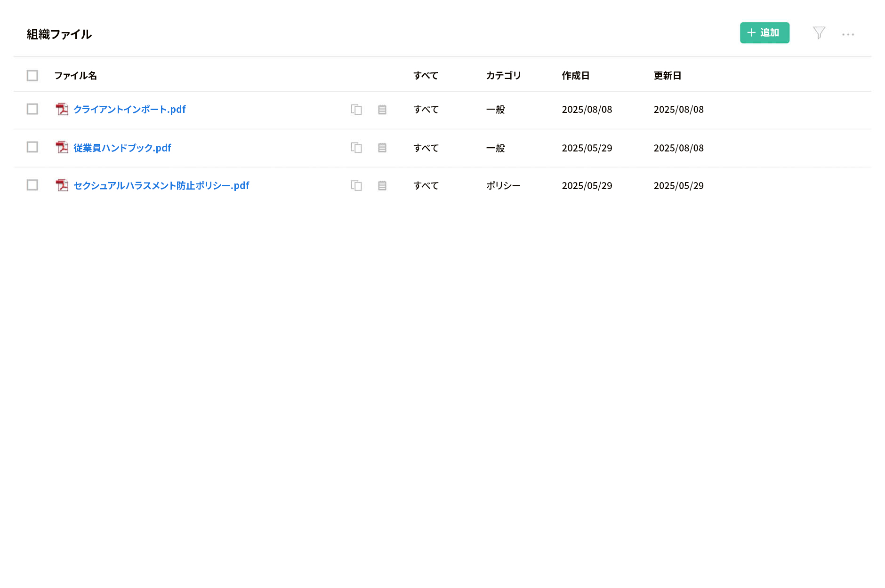
Task: Toggle the select-all checkbox in header
Action: [x=32, y=76]
